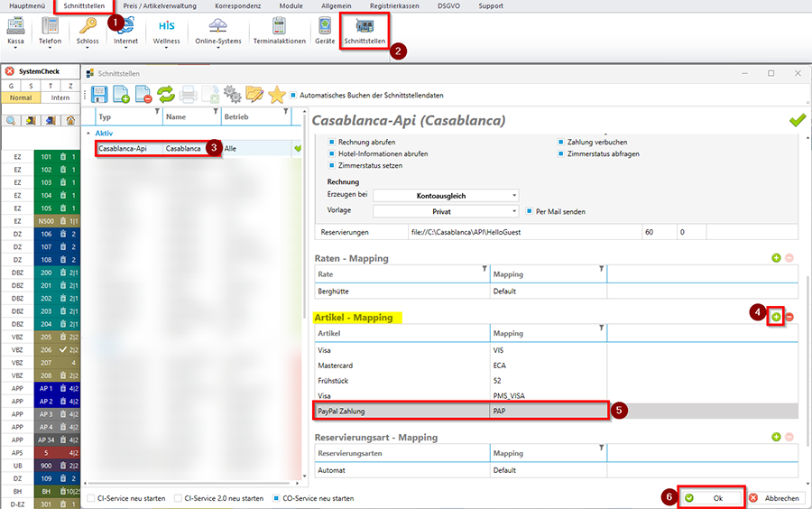Image resolution: width=812 pixels, height=509 pixels.
Task: Uncheck the Per Mail senden checkbox
Action: 529,211
